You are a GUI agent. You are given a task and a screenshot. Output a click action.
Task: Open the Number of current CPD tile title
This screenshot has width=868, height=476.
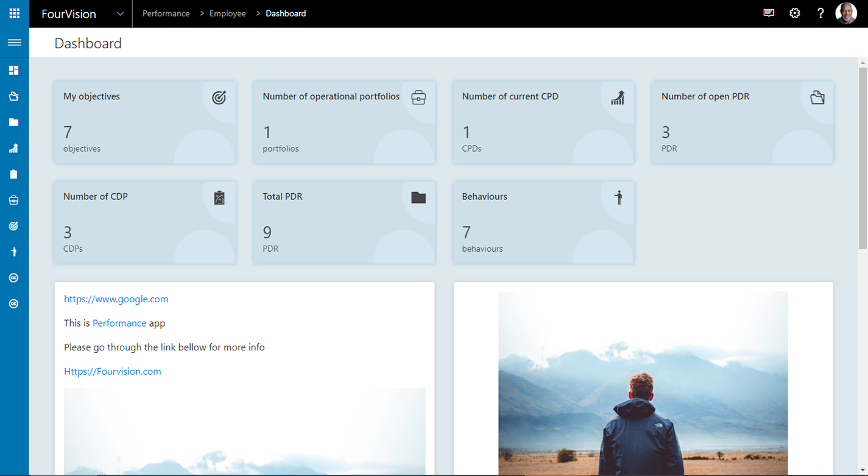point(510,96)
